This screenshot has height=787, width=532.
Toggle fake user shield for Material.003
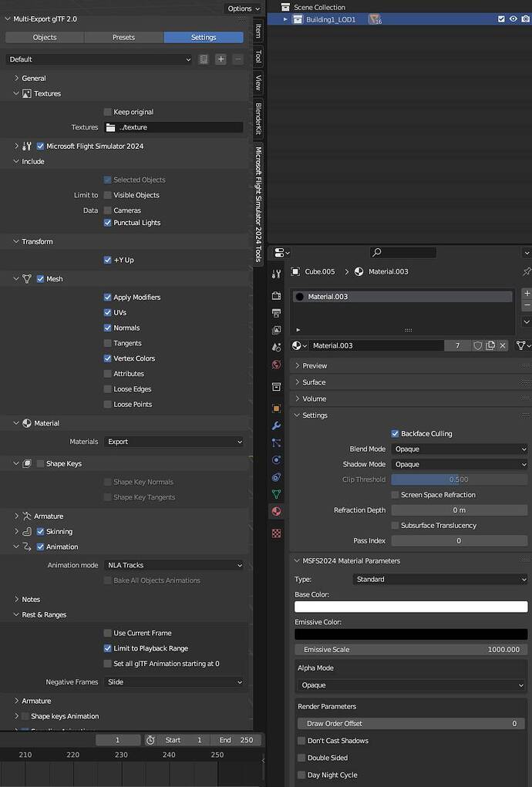coord(477,345)
